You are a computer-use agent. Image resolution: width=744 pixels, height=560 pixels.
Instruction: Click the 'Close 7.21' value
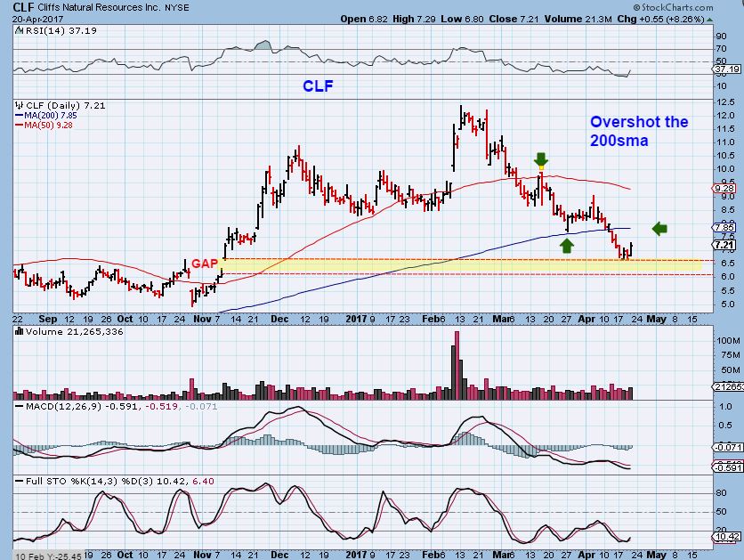pos(514,20)
